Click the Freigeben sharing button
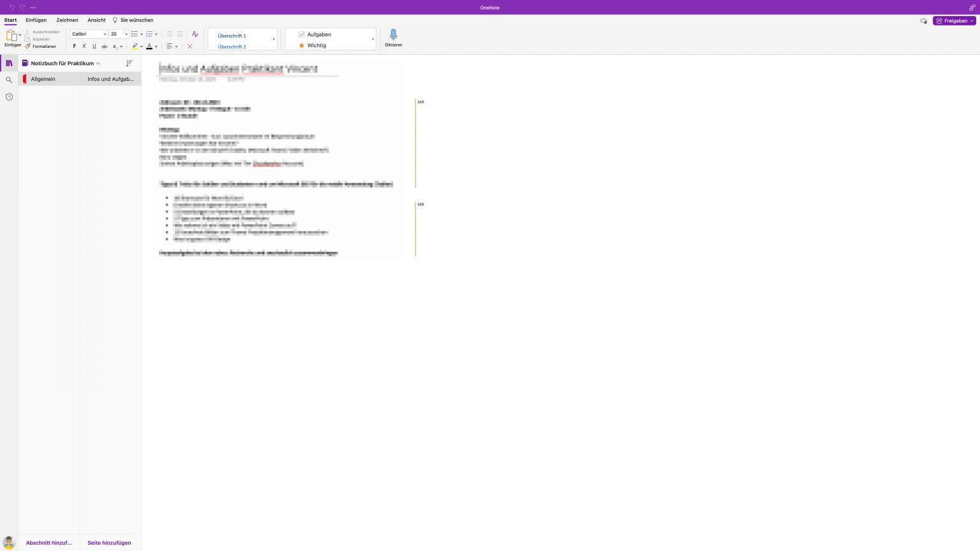Viewport: 980px width, 551px height. click(x=954, y=20)
